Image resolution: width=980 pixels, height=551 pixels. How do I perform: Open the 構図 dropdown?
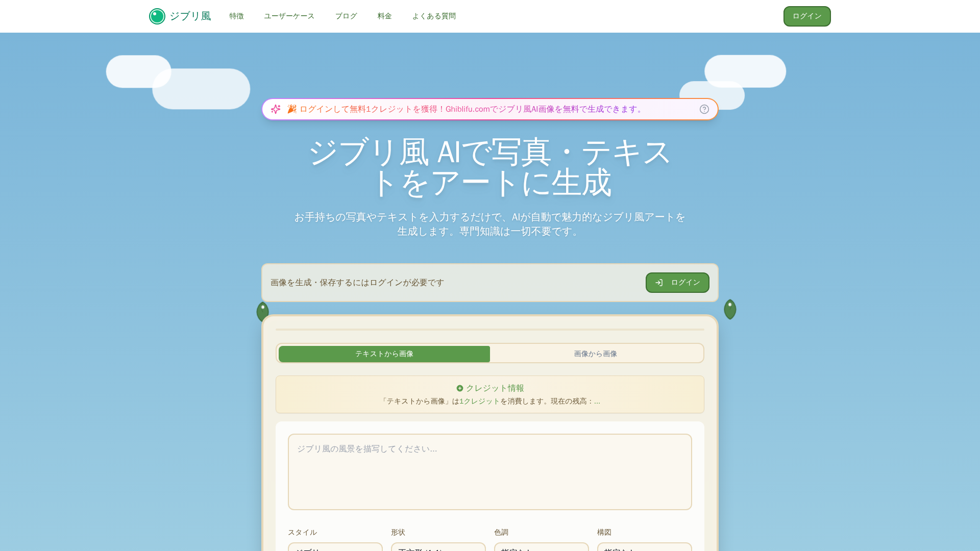pyautogui.click(x=644, y=547)
